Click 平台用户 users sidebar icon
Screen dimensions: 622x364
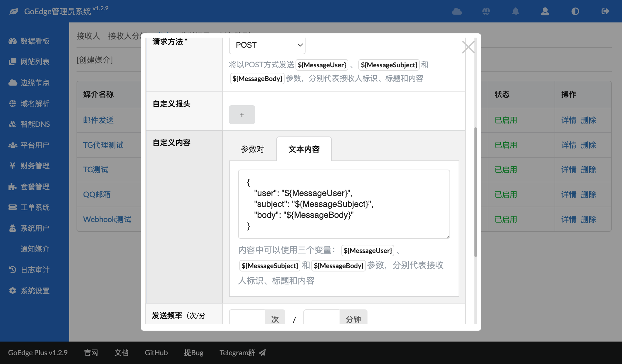tap(12, 145)
